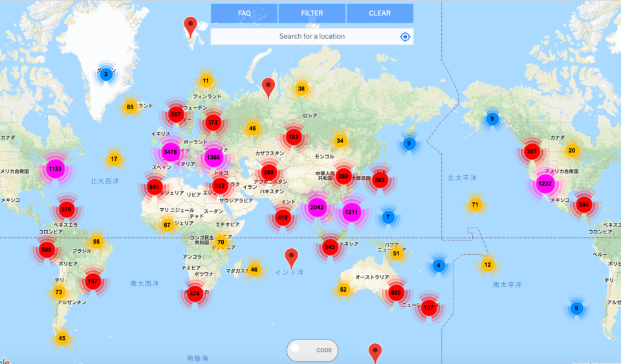Click the 1133 cluster on US east coast
621x364 pixels.
(55, 169)
